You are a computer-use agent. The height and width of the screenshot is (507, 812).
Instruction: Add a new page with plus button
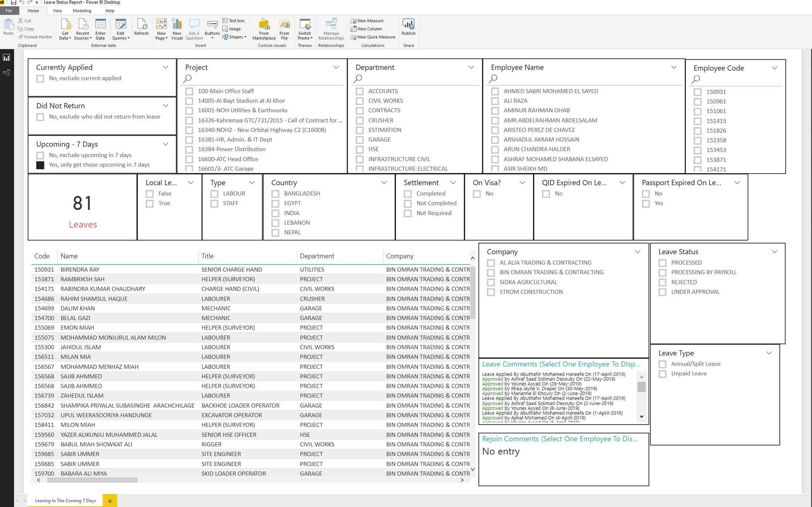pos(110,501)
